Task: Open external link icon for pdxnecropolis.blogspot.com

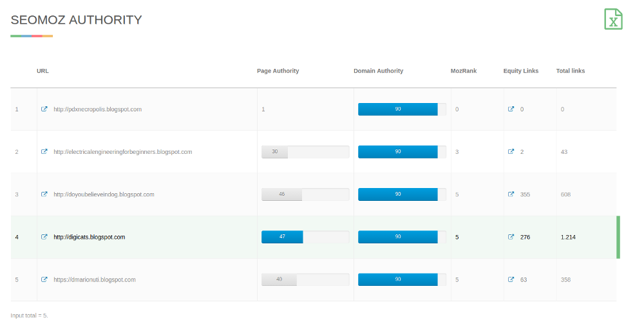Action: (x=44, y=109)
